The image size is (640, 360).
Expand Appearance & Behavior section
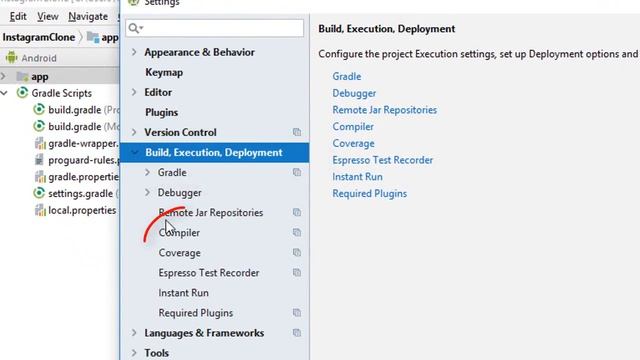pos(134,52)
